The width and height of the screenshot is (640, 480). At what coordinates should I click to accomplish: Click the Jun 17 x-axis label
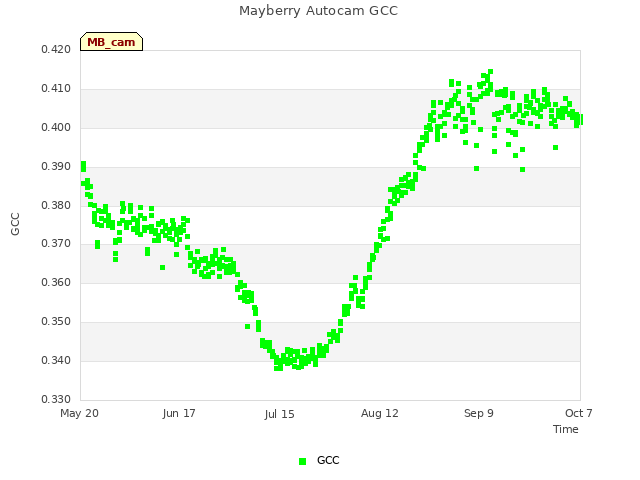(x=179, y=413)
